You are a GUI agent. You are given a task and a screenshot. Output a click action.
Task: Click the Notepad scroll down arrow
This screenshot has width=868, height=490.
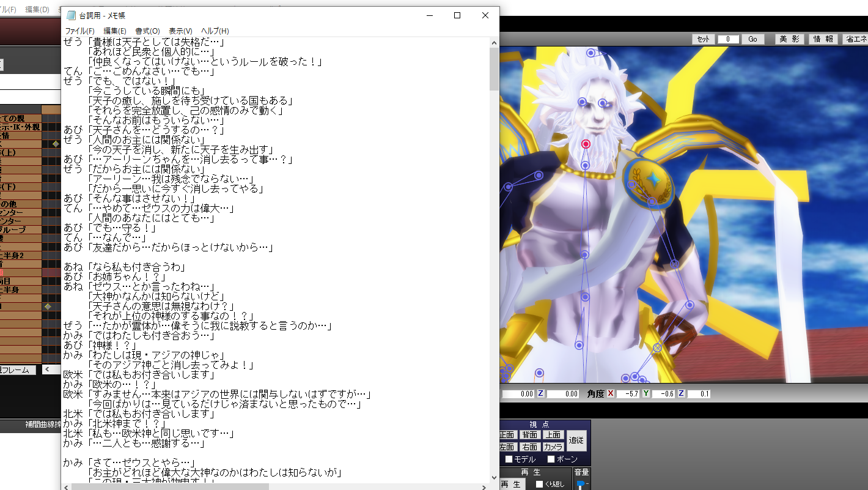(x=494, y=478)
